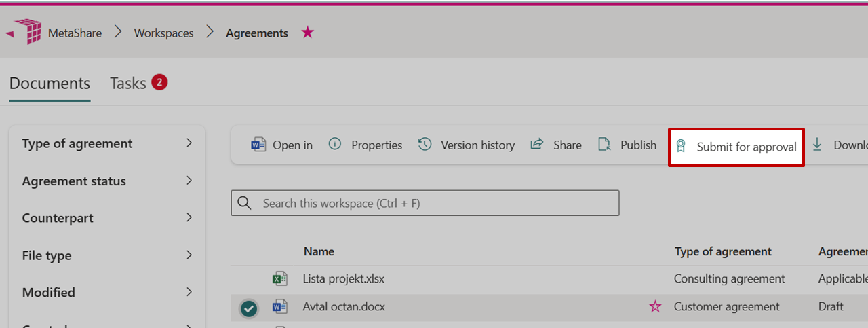This screenshot has height=328, width=868.
Task: Click the Publish document icon
Action: (604, 145)
